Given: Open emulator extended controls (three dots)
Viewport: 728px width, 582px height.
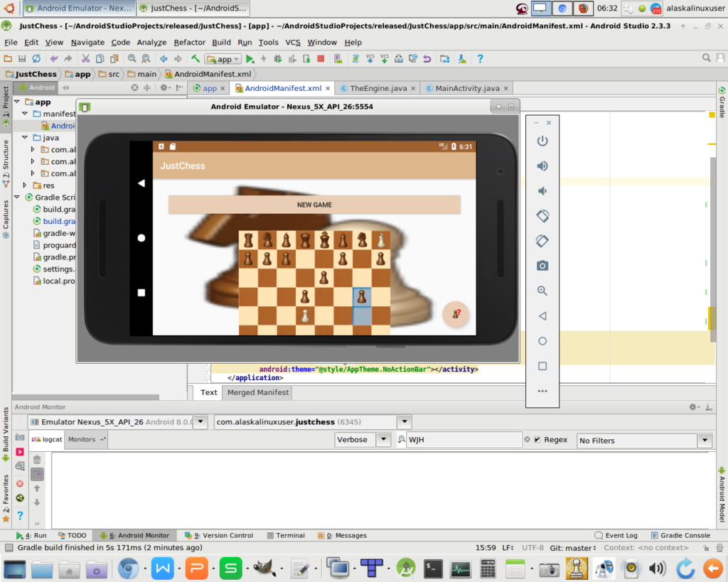Looking at the screenshot, I should [542, 391].
